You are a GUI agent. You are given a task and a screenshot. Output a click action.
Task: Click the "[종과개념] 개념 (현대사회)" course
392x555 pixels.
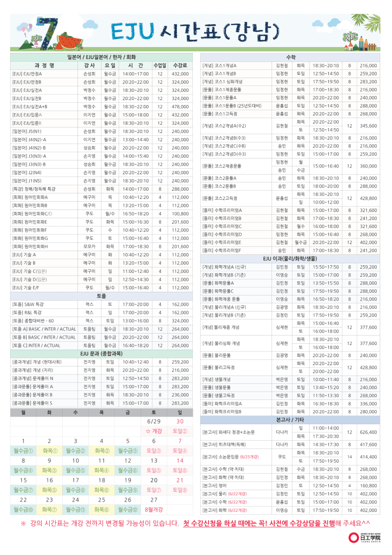pos(37,362)
